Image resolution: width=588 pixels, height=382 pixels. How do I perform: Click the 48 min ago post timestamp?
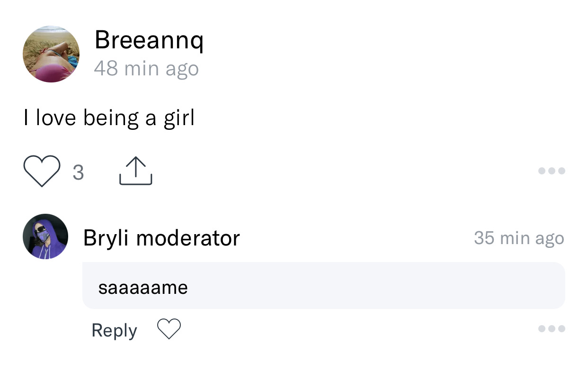[146, 69]
